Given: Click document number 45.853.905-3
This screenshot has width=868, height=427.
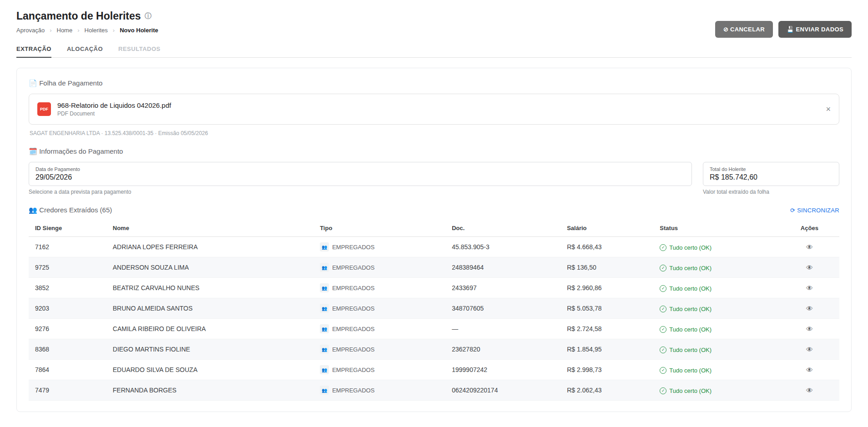Looking at the screenshot, I should coord(470,247).
